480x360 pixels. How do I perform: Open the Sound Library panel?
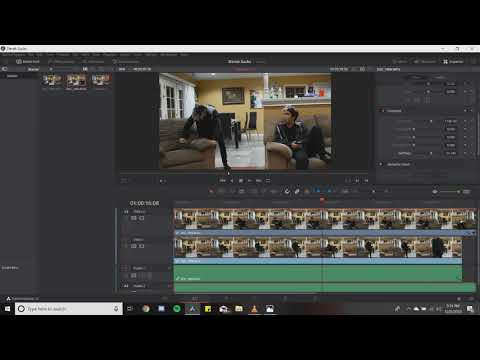pyautogui.click(x=126, y=61)
